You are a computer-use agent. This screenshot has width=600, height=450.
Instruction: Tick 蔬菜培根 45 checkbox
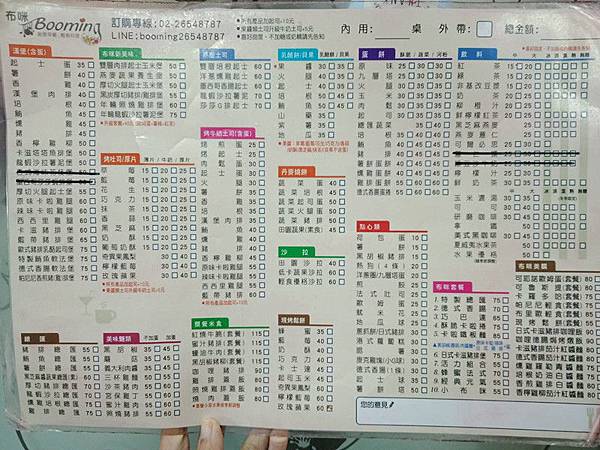click(x=342, y=192)
